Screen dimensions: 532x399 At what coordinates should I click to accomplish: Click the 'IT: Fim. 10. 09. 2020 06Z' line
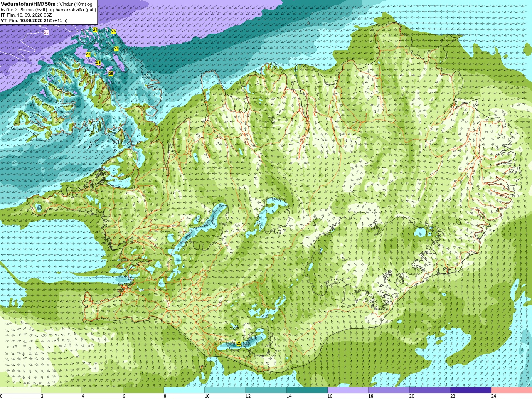tap(26, 15)
